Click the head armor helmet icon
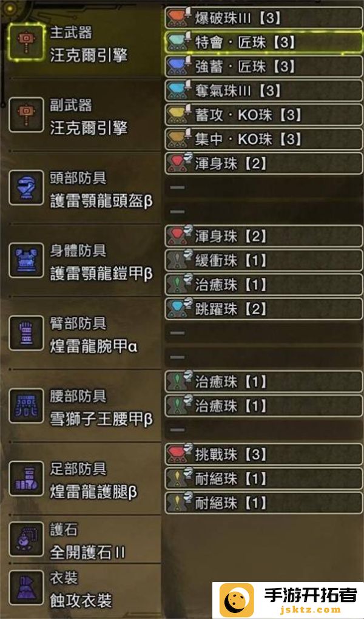Image resolution: width=364 pixels, height=619 pixels. [x=26, y=188]
